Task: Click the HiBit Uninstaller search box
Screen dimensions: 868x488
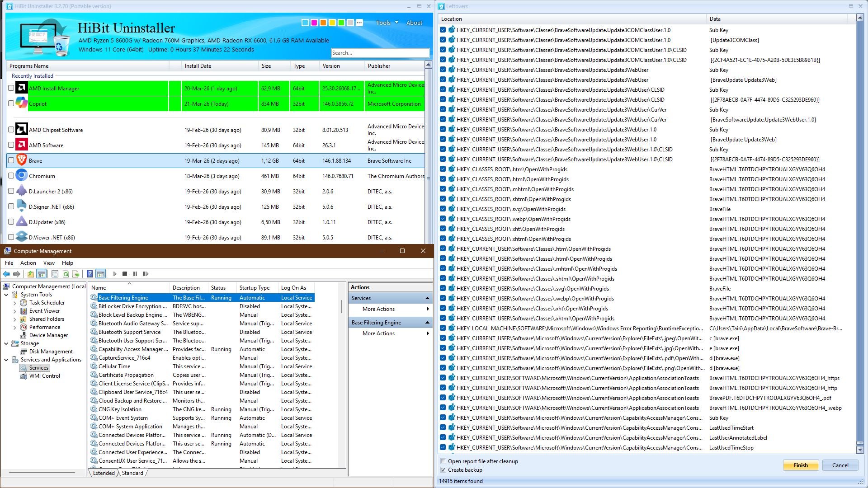Action: pos(380,53)
